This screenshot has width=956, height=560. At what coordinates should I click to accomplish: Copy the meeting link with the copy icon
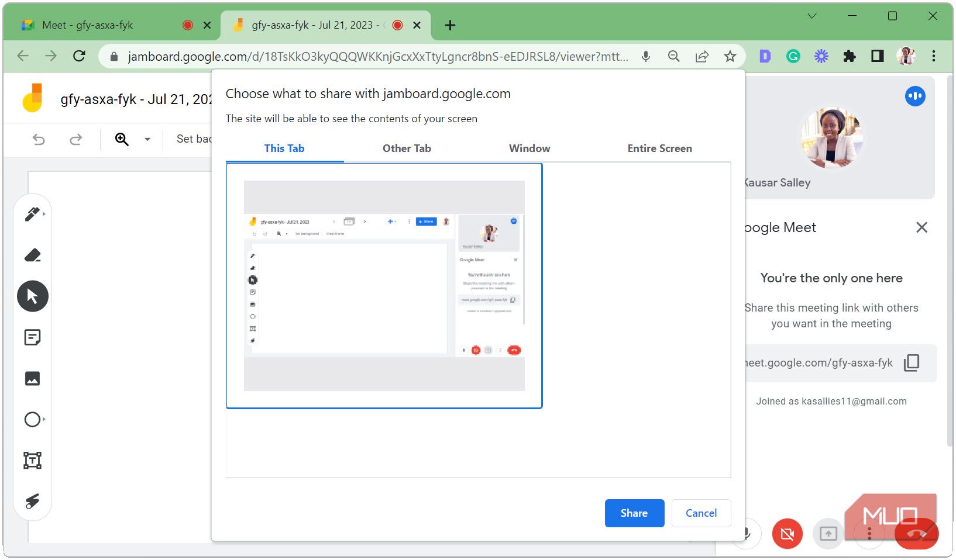911,363
